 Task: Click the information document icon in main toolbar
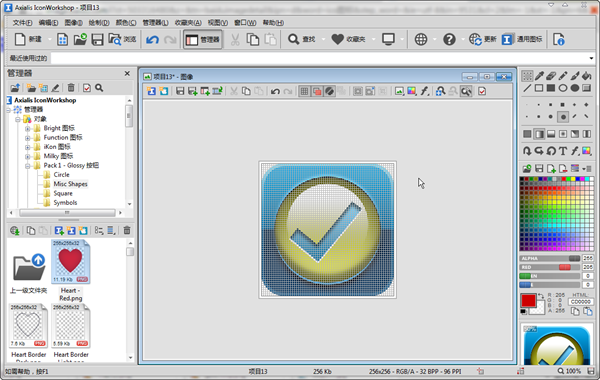559,39
